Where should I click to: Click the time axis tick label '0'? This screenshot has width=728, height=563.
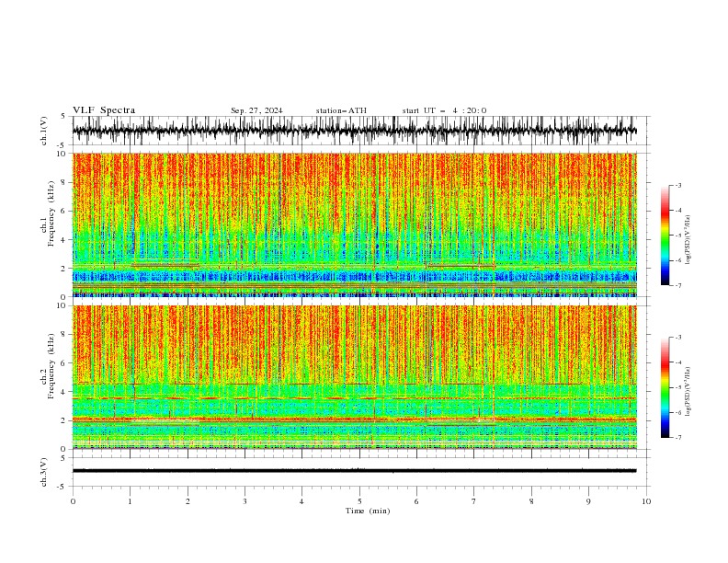(73, 501)
